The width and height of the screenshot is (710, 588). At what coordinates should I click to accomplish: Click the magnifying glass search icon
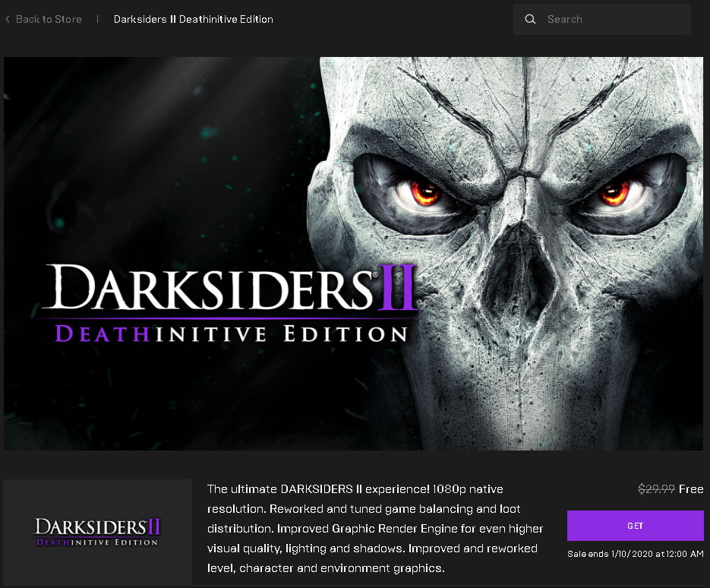click(x=530, y=19)
